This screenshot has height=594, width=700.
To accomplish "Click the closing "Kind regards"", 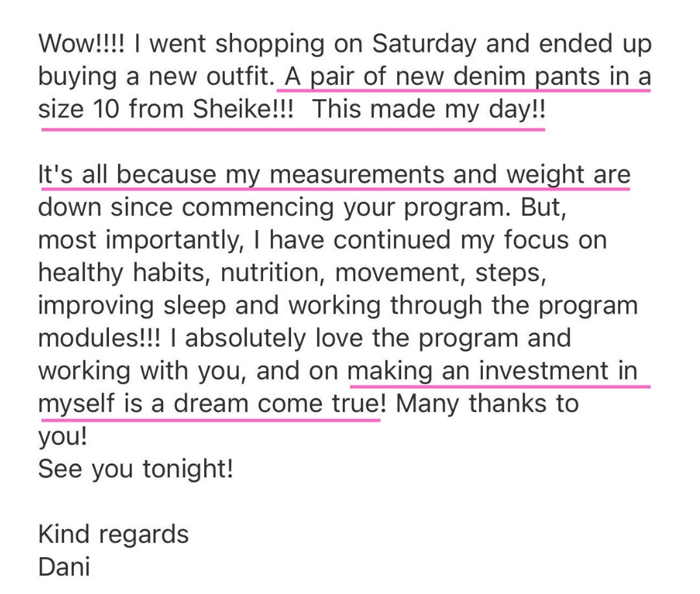I will coord(113,534).
